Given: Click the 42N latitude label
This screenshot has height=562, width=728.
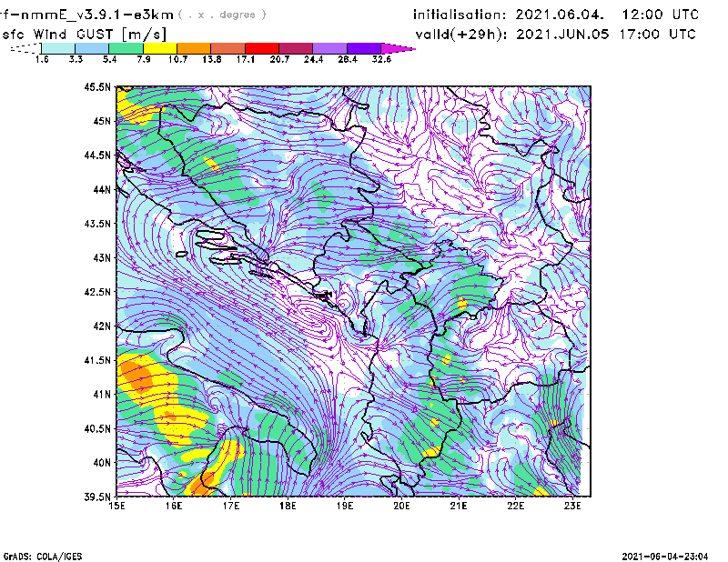Looking at the screenshot, I should (102, 326).
